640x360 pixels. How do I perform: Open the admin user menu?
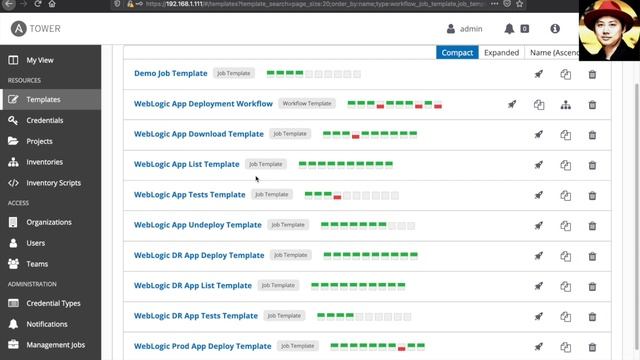tap(464, 29)
